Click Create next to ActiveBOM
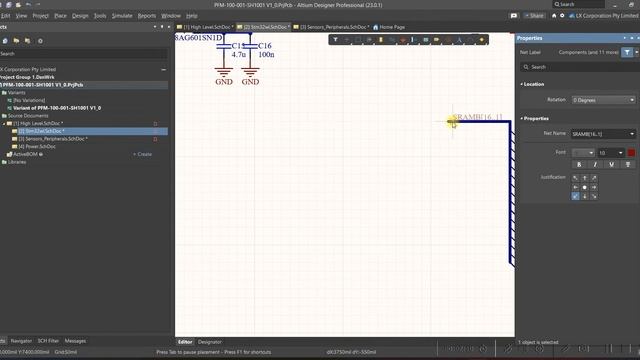The image size is (640, 360). coord(142,154)
